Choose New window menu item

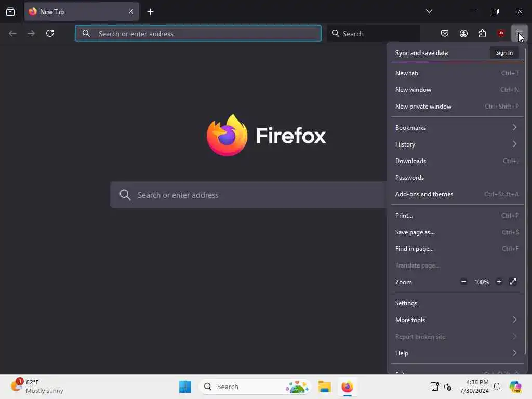tap(457, 89)
